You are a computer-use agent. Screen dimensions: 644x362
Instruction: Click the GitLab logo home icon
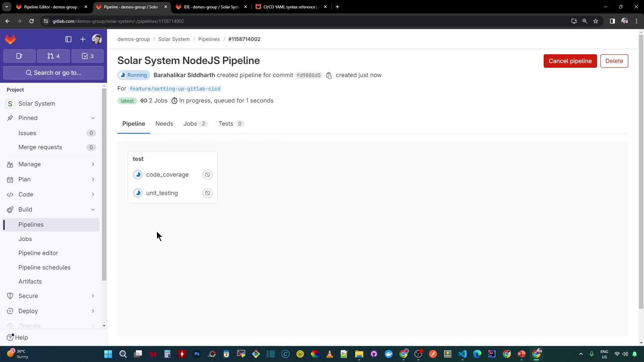coord(10,39)
